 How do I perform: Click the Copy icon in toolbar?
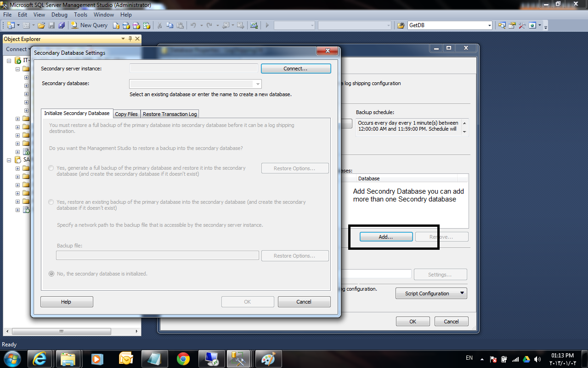(170, 25)
